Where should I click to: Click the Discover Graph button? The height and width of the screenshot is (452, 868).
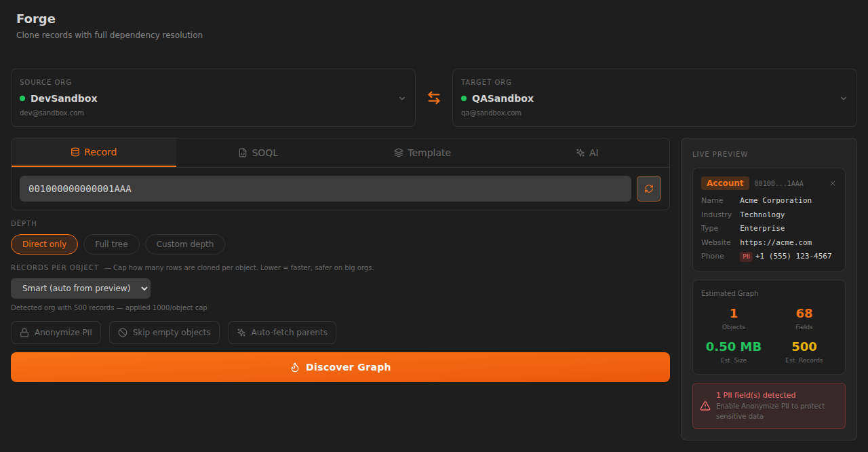(340, 367)
